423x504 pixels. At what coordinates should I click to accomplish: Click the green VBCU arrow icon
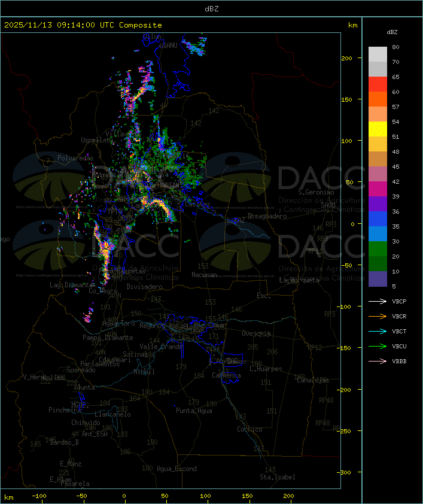coord(378,346)
